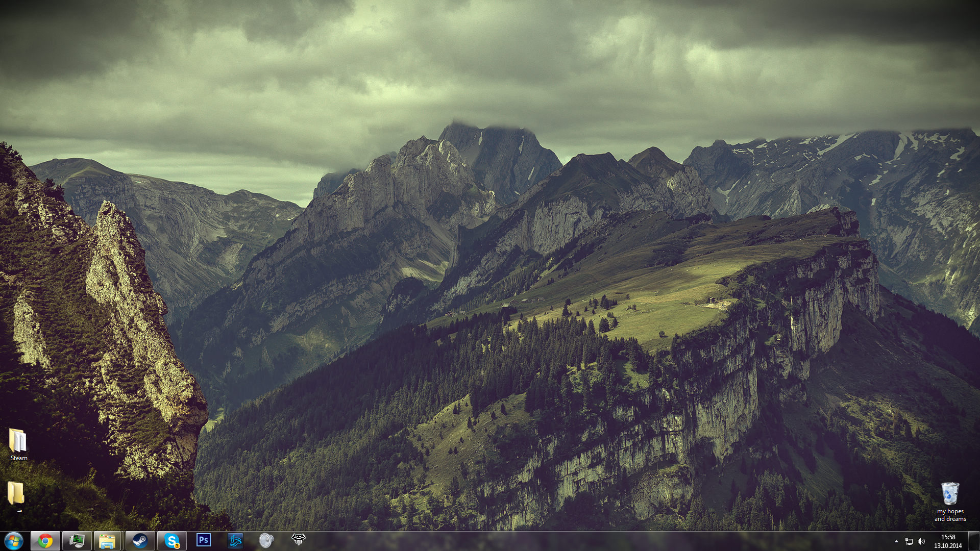
Task: Launch Adobe Photoshop from the taskbar
Action: [x=203, y=540]
